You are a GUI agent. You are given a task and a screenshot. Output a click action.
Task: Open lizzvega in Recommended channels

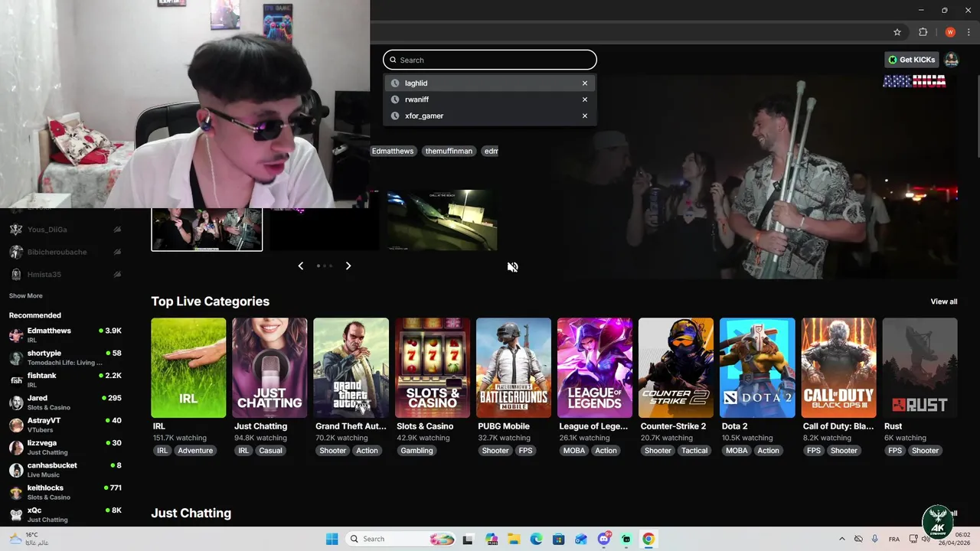65,447
